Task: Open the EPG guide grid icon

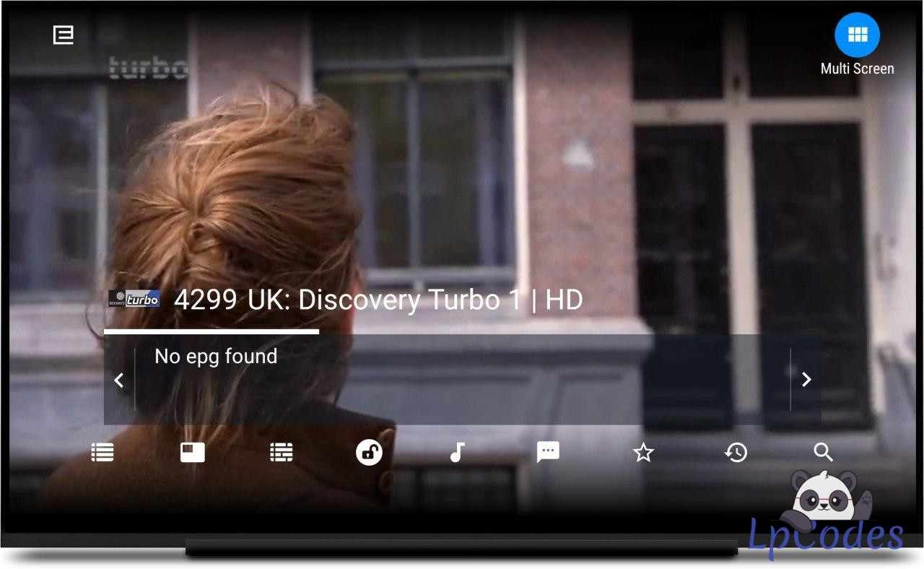Action: point(282,453)
